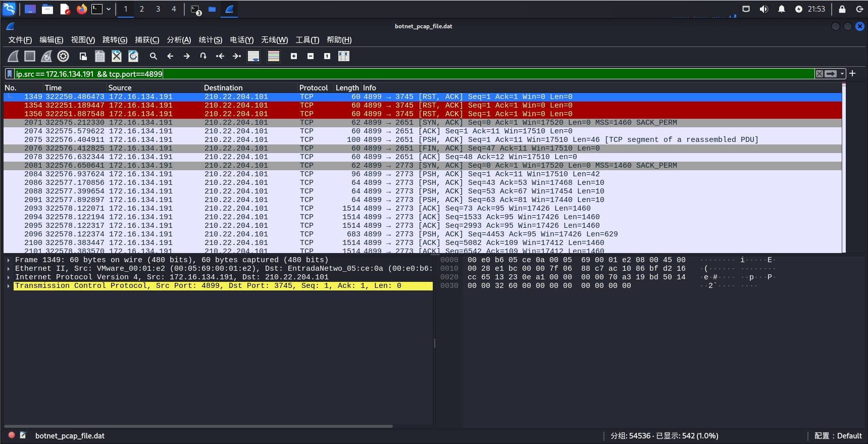The height and width of the screenshot is (444, 868).
Task: Sort by Destination column header
Action: point(250,88)
